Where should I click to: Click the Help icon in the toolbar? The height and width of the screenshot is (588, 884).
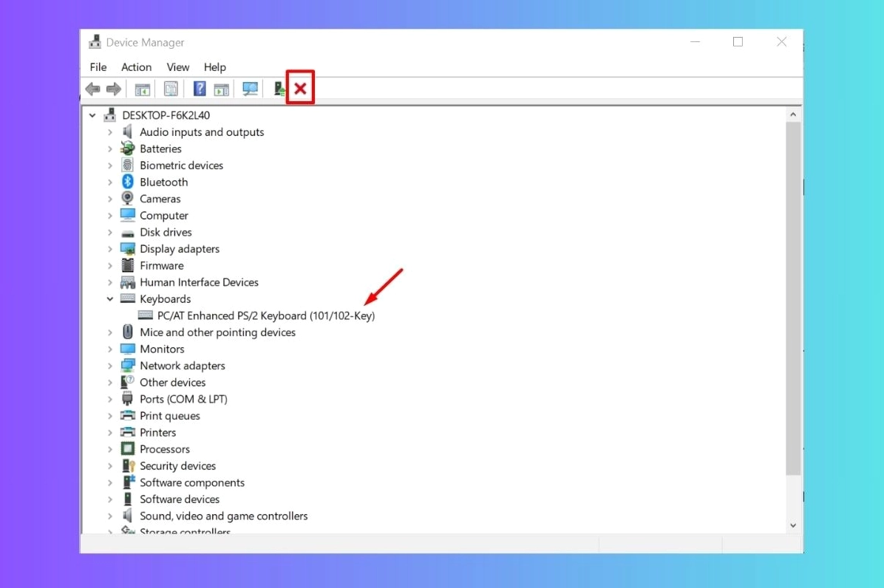pyautogui.click(x=199, y=89)
